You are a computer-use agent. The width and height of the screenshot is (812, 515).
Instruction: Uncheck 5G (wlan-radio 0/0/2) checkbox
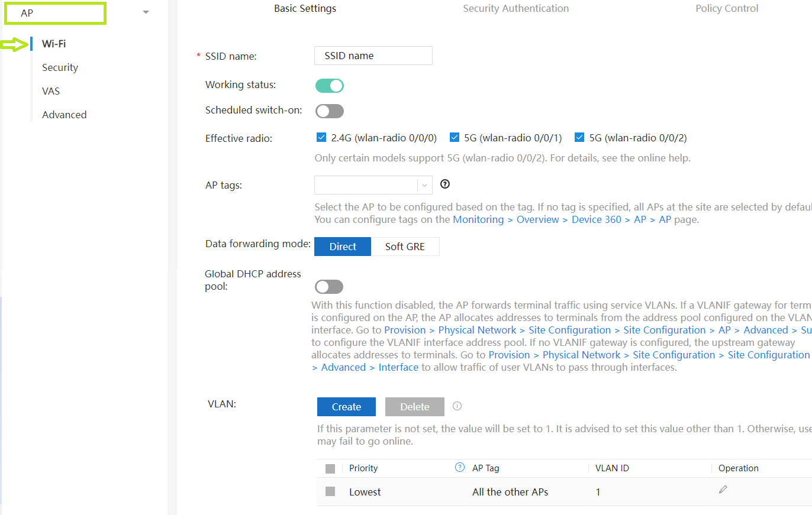(x=579, y=138)
